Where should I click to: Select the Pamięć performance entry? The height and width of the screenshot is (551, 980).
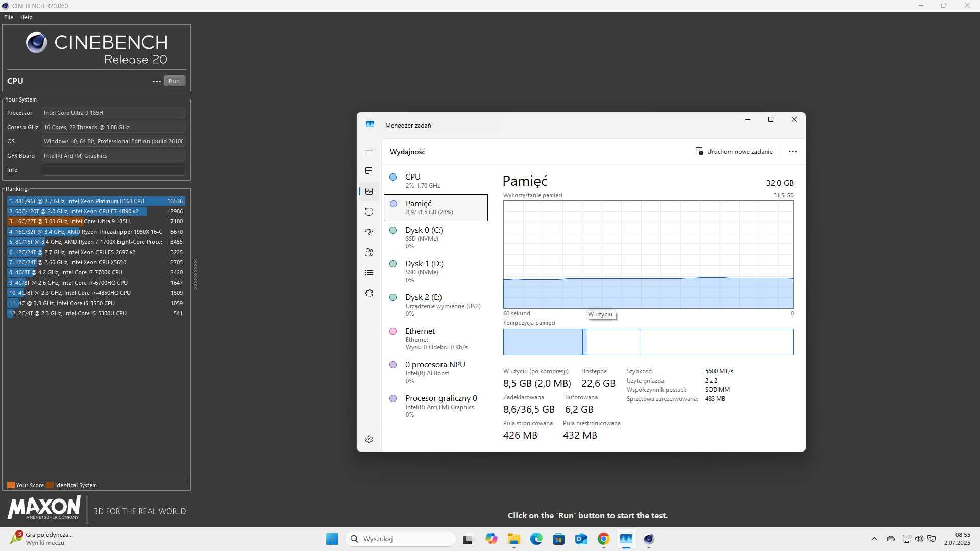pyautogui.click(x=436, y=208)
